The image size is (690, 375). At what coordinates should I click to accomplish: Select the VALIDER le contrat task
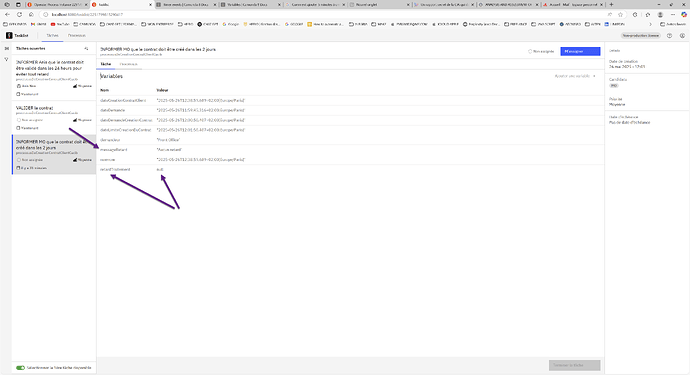54,117
